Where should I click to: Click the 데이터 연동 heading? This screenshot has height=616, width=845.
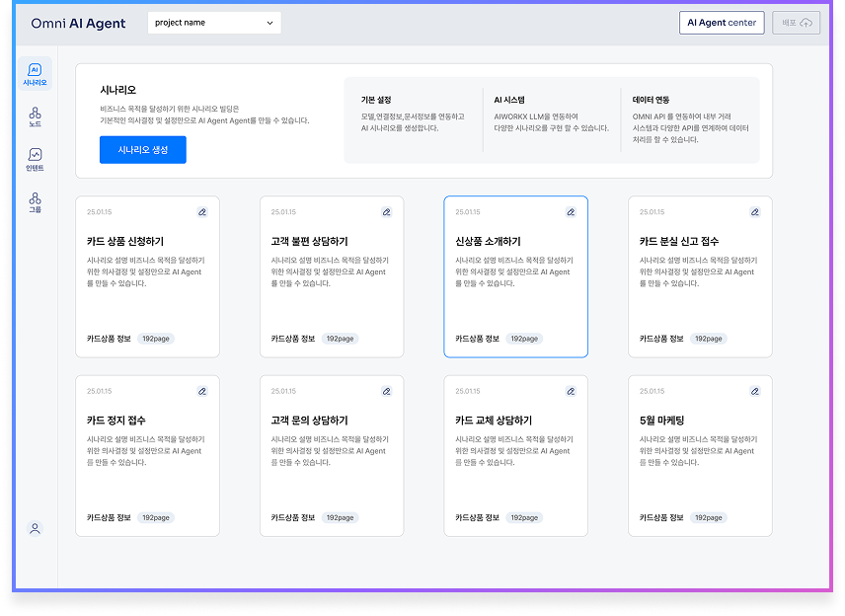tap(651, 100)
